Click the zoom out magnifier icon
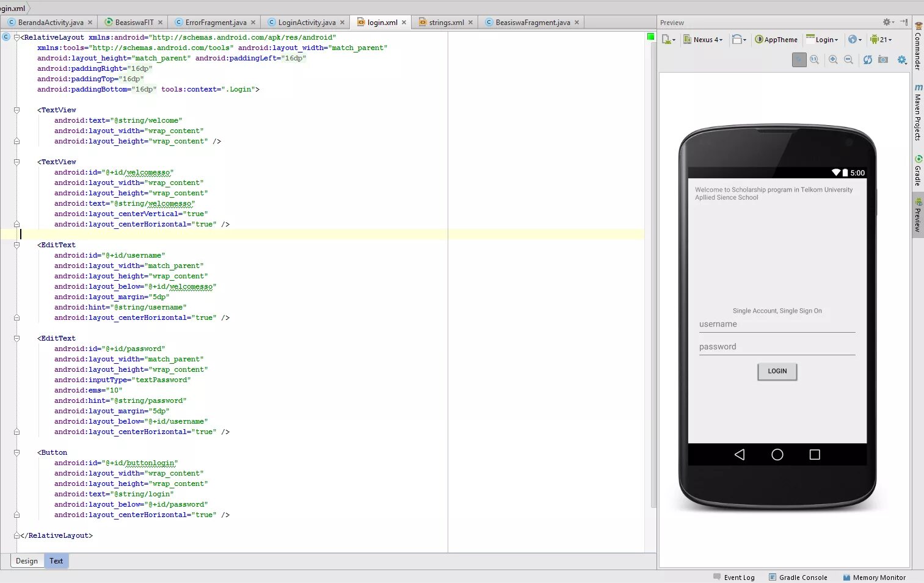924x583 pixels. (848, 60)
